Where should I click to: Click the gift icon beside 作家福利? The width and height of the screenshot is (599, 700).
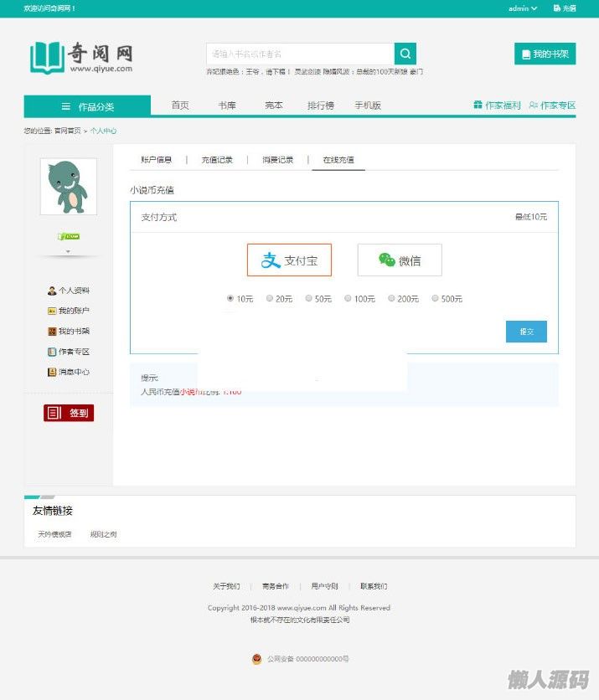pyautogui.click(x=478, y=105)
